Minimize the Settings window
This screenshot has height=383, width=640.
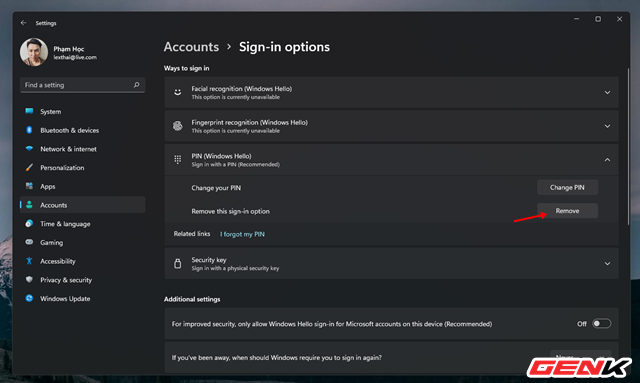(x=576, y=19)
